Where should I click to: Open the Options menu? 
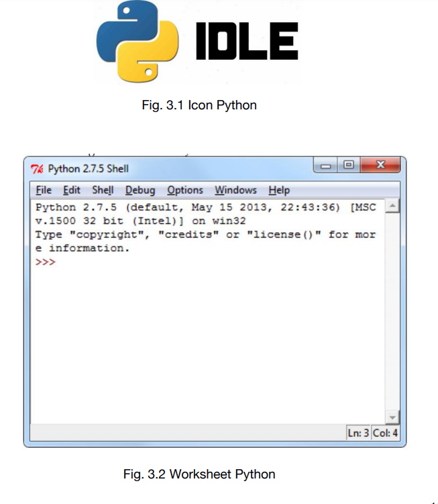tap(185, 190)
